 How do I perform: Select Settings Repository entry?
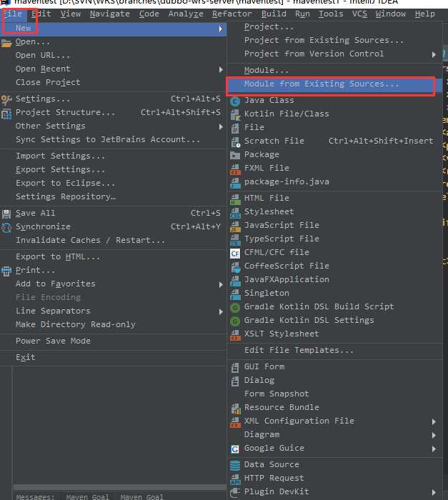[x=66, y=196]
